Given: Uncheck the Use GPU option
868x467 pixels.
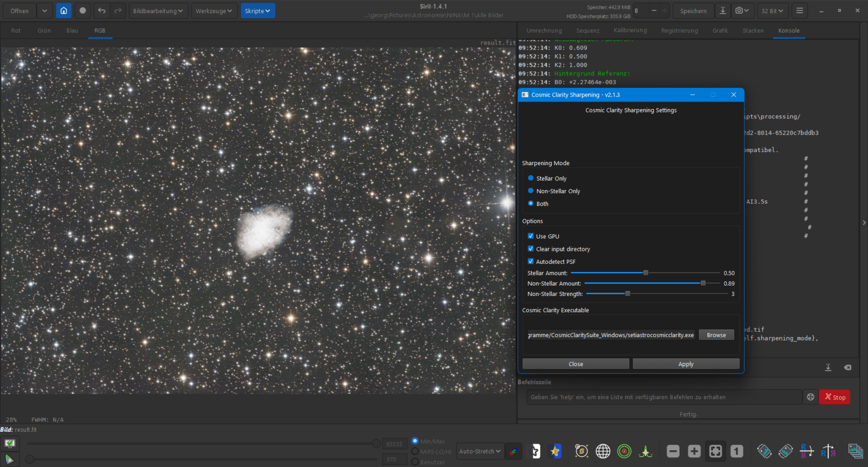Looking at the screenshot, I should click(x=531, y=236).
